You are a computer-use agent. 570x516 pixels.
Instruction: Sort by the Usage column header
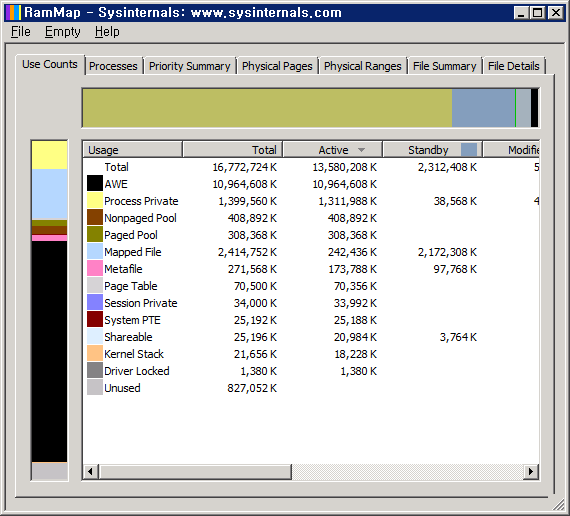(x=133, y=149)
